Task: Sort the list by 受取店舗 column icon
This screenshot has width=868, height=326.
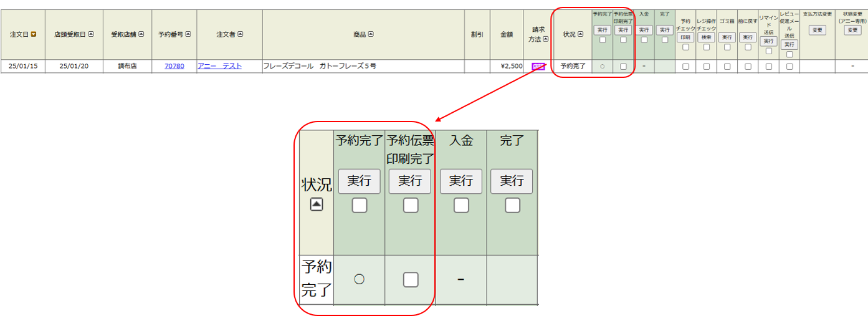Action: pos(141,34)
